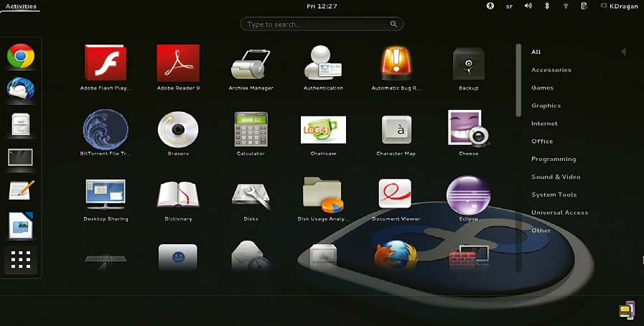
Task: Launch Eclipse IDE
Action: pos(468,195)
